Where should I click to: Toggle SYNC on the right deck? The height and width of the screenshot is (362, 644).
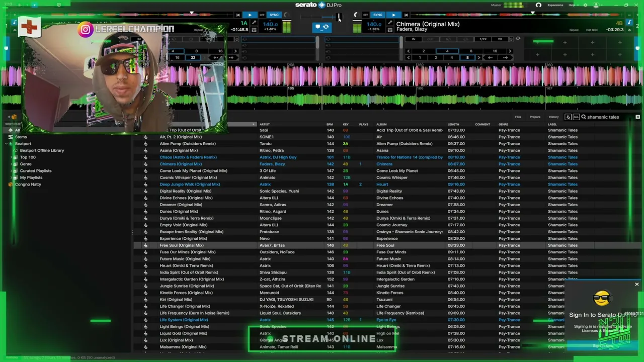tap(378, 15)
